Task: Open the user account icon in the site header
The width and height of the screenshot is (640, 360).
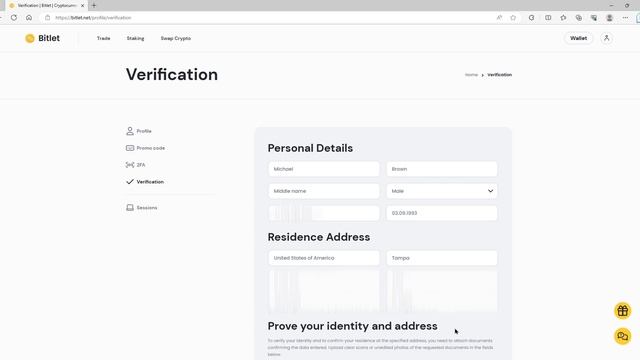Action: (x=607, y=38)
